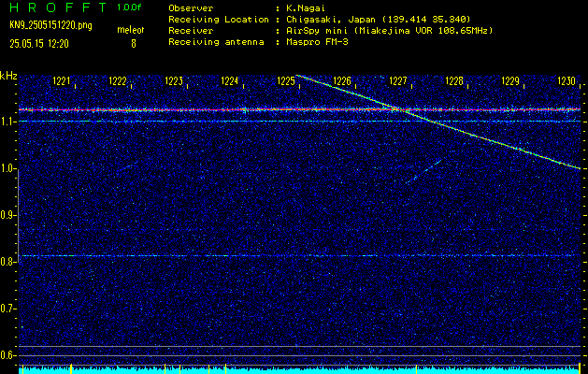Image resolution: width=588 pixels, height=374 pixels.
Task: Click the 0.9 frequency axis label
Action: tap(7, 215)
